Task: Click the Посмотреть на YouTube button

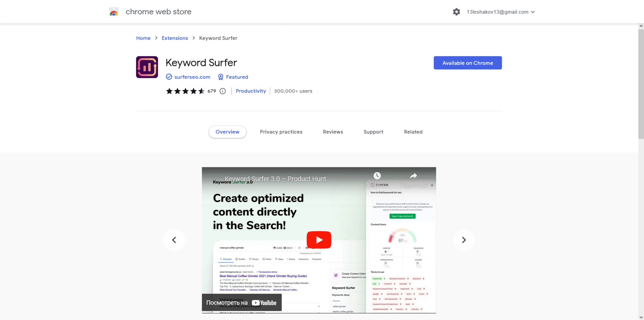Action: (242, 303)
